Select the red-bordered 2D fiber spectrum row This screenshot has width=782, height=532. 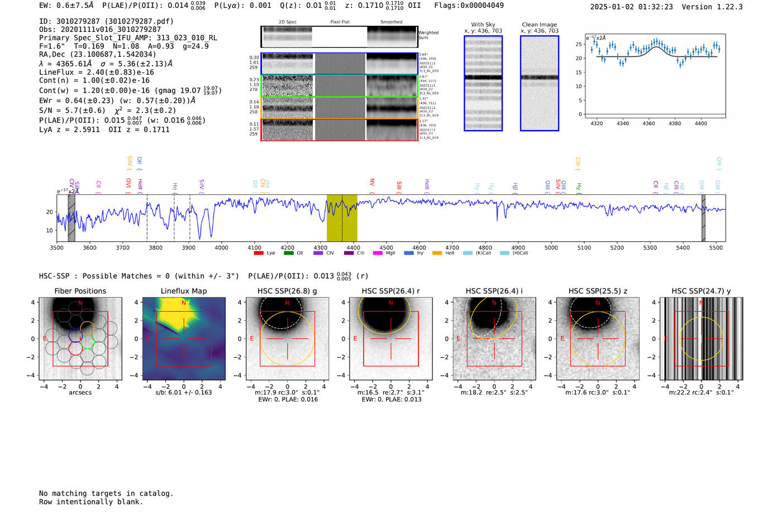(339, 130)
